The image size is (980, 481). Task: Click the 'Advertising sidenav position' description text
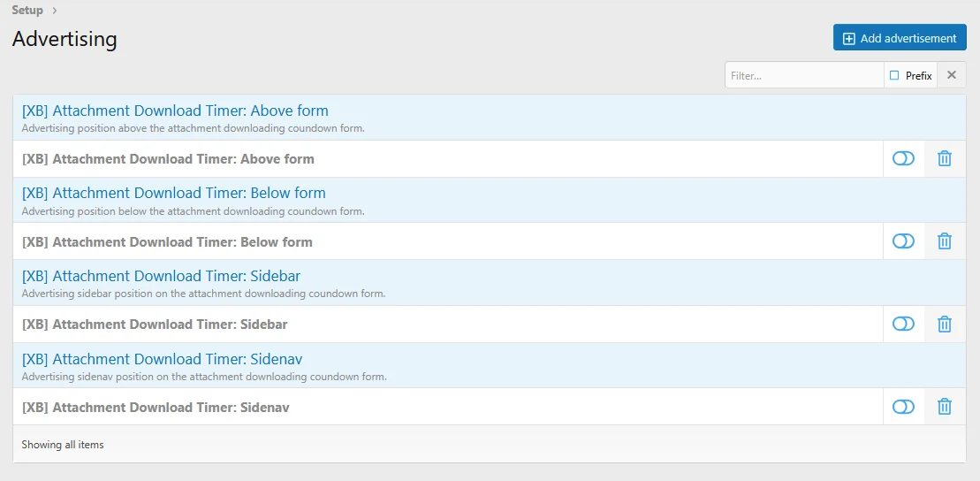[204, 377]
